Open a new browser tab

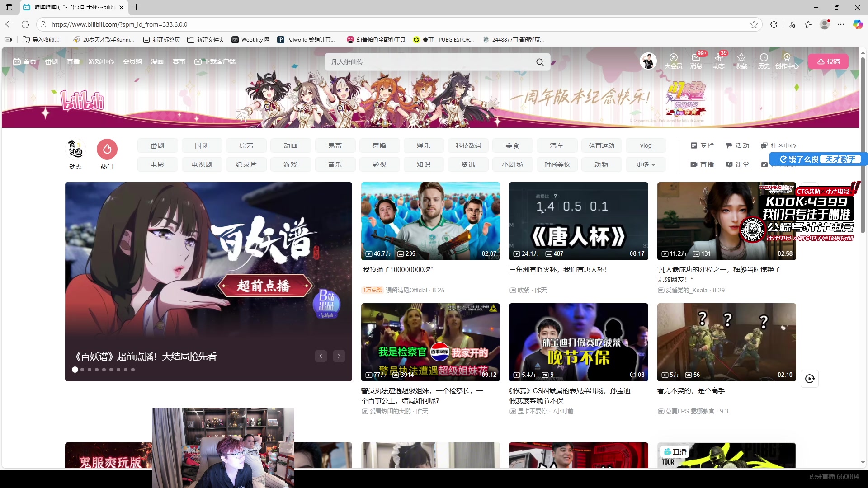[x=137, y=7]
